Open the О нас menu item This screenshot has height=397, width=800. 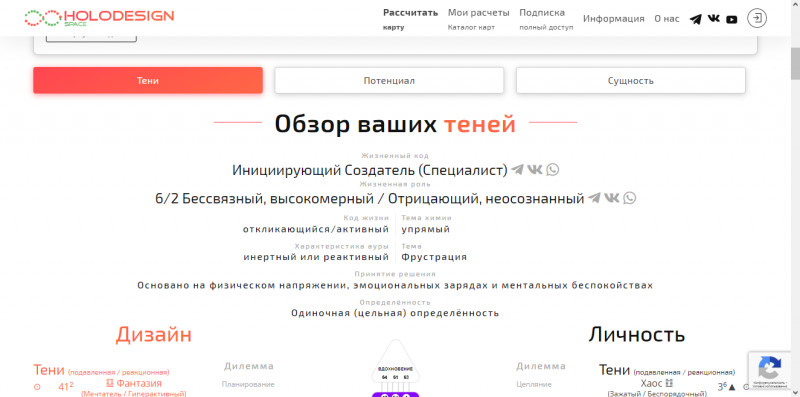pos(667,19)
